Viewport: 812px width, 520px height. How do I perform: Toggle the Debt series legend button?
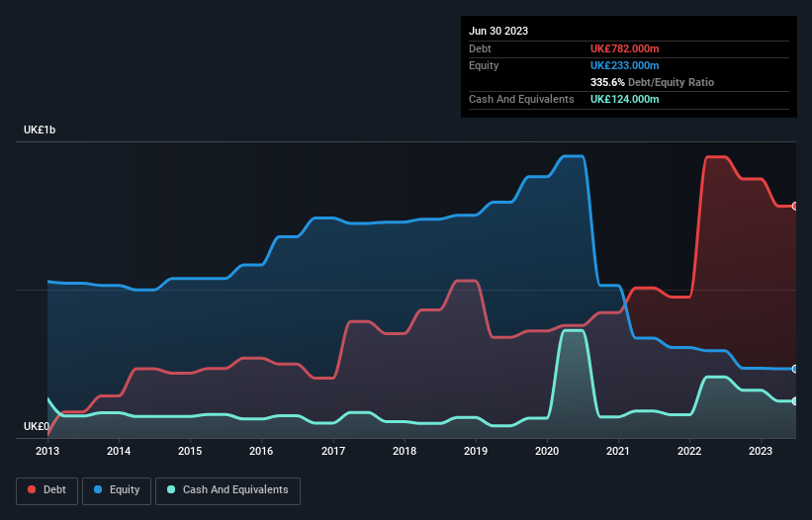(x=47, y=490)
